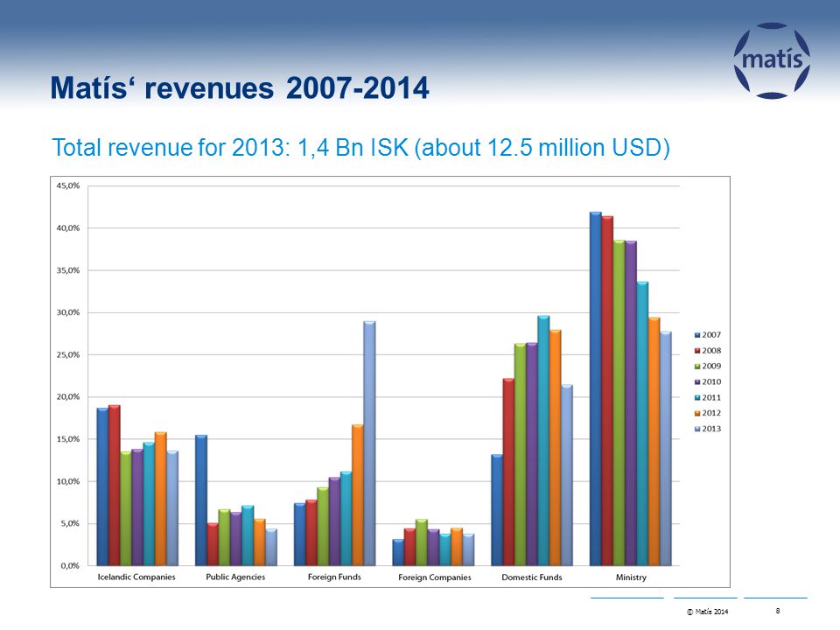This screenshot has height=630, width=840.
Task: Select the 2007 legend color swatch
Action: tap(697, 335)
